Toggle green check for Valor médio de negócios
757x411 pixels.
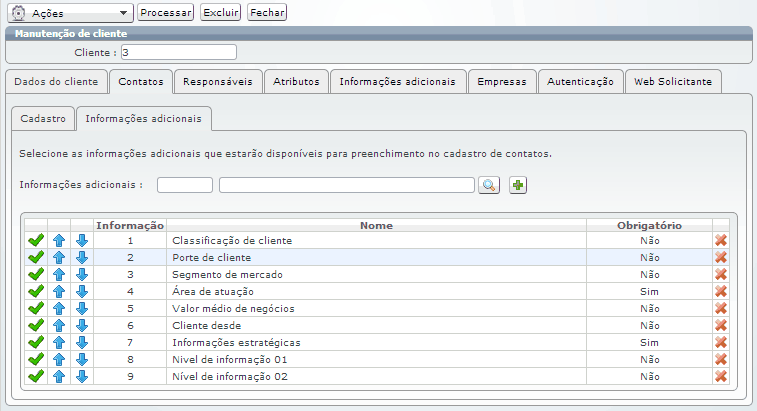coord(36,309)
